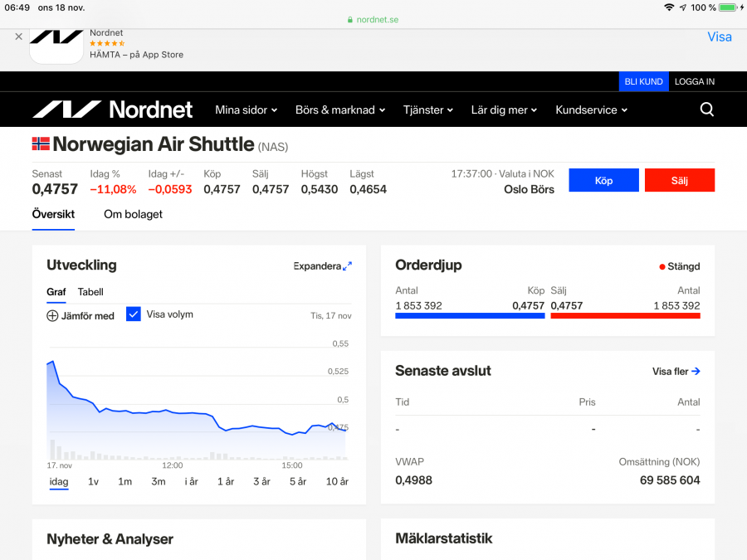Viewport: 747px width, 560px height.
Task: Click the search magnifier icon
Action: (706, 110)
